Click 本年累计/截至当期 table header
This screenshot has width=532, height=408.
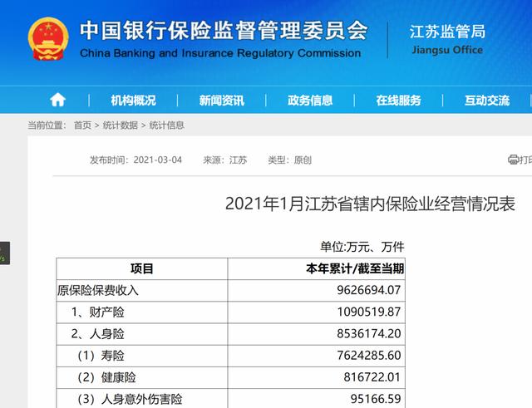point(355,268)
